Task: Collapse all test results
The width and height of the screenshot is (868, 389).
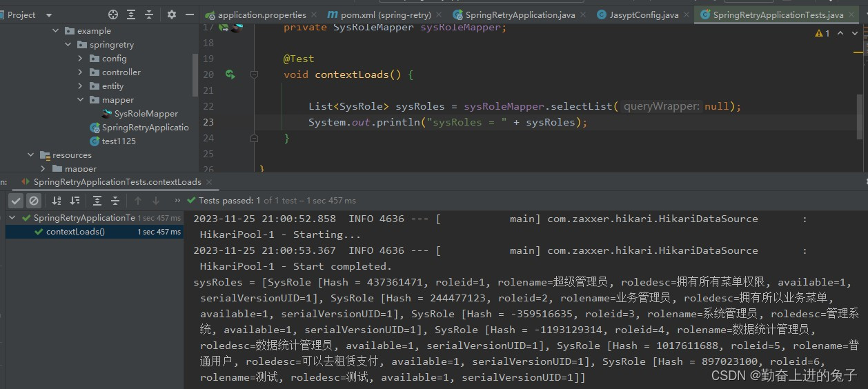Action: click(115, 201)
